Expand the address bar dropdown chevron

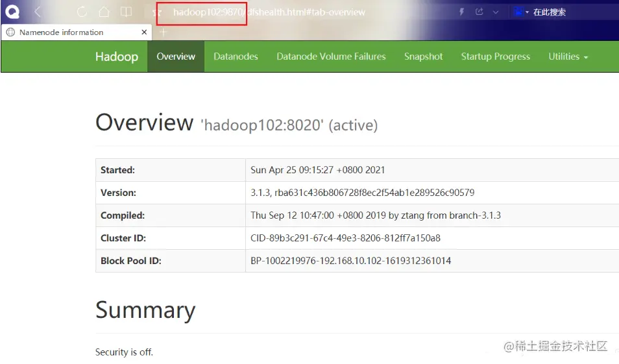496,12
